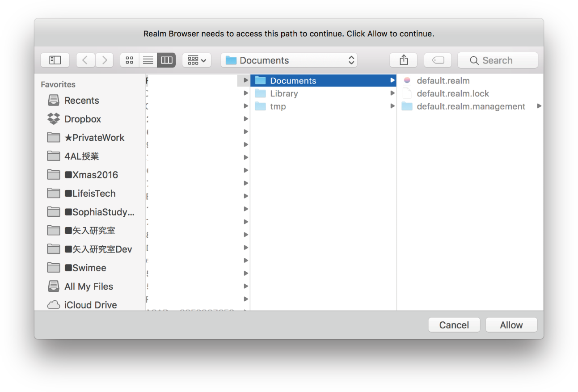Click the ■Swimee folder icon
The width and height of the screenshot is (578, 392).
[x=54, y=268]
